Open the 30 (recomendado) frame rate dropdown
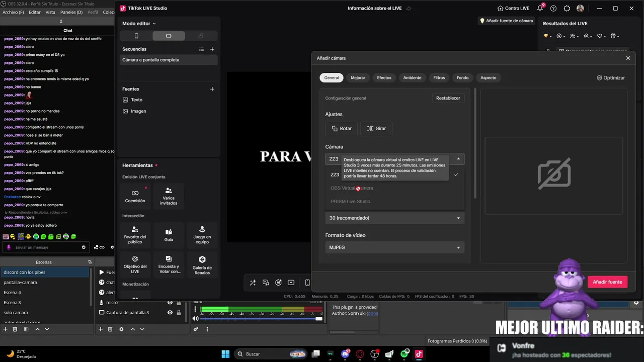 pyautogui.click(x=394, y=218)
